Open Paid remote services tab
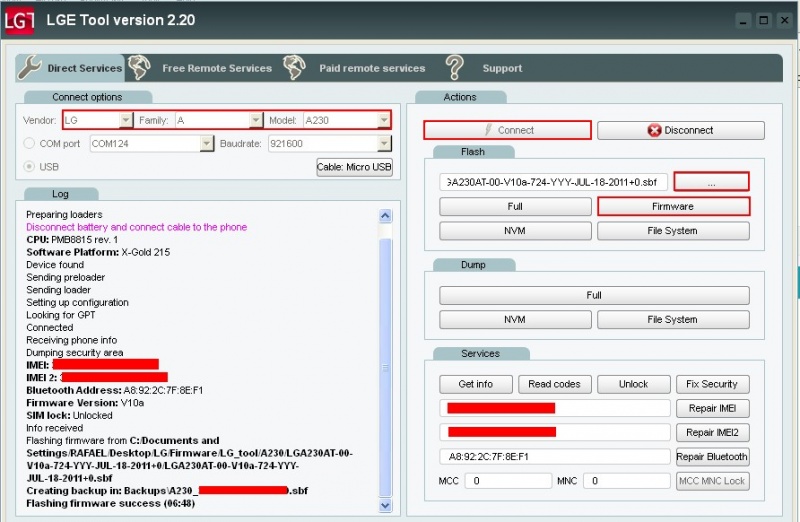Image resolution: width=800 pixels, height=522 pixels. (x=372, y=68)
